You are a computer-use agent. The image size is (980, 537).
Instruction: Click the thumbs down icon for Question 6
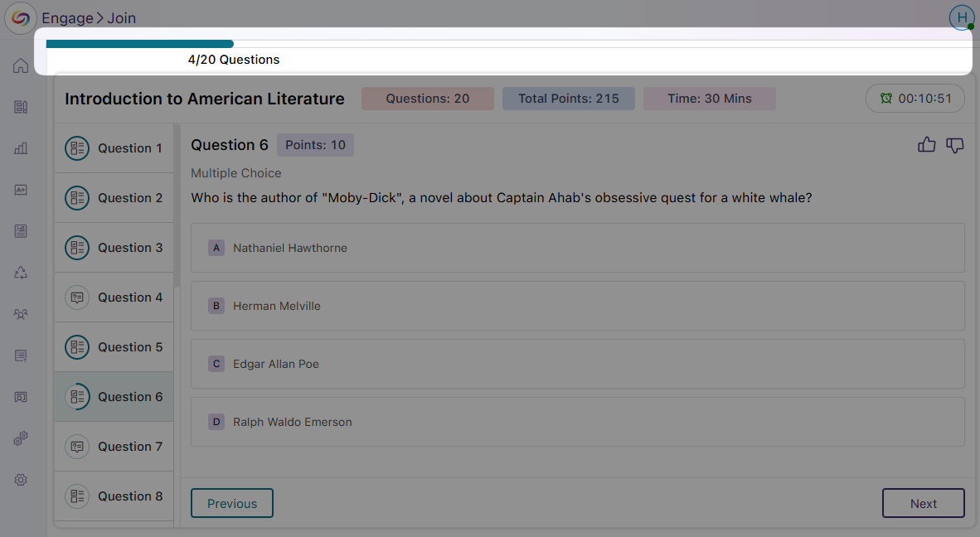click(x=955, y=146)
